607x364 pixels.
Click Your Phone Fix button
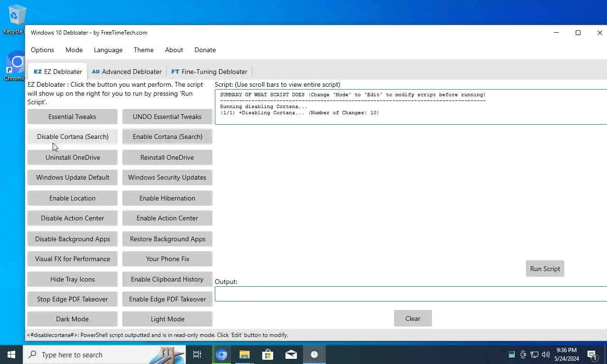click(x=167, y=259)
